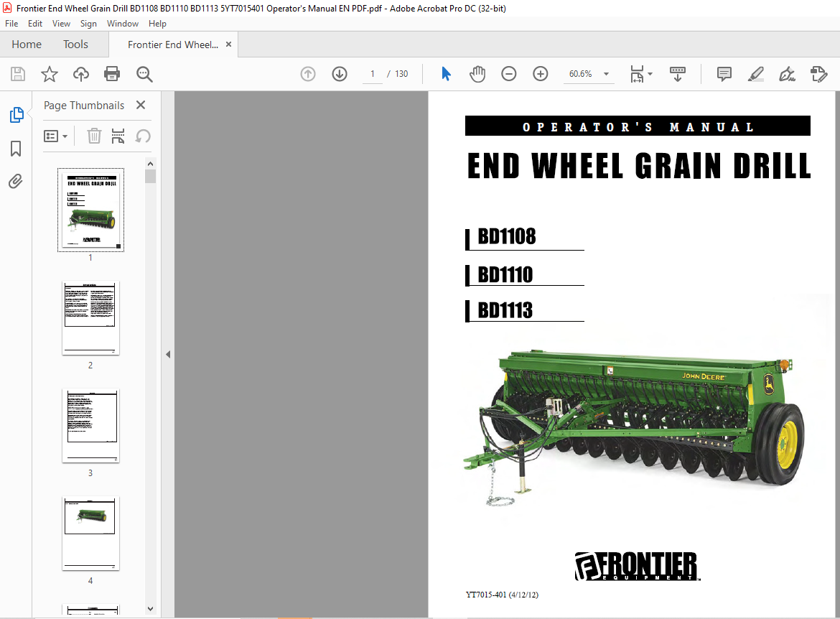Rotate page with the rotate icon
Viewport: 840px width, 619px height.
pos(142,136)
